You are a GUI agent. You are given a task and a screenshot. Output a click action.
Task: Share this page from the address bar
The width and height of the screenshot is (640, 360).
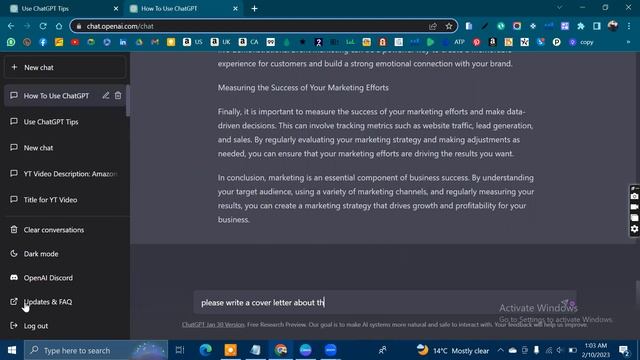(x=433, y=26)
